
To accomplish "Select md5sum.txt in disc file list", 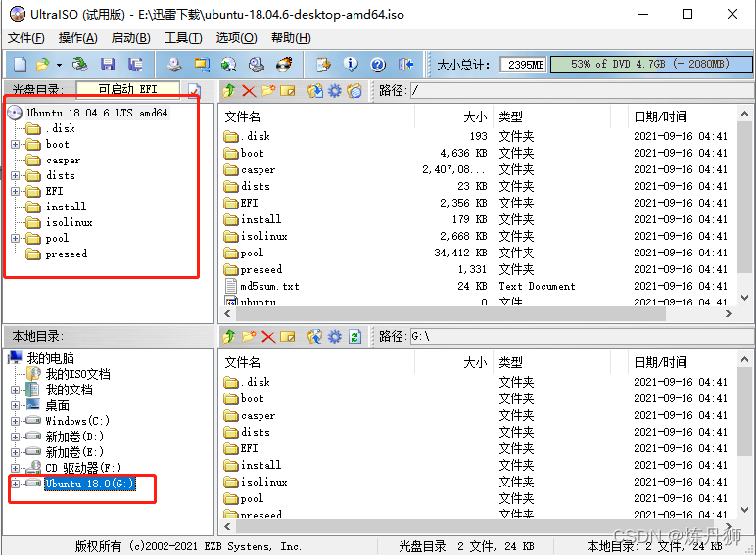I will pyautogui.click(x=269, y=286).
